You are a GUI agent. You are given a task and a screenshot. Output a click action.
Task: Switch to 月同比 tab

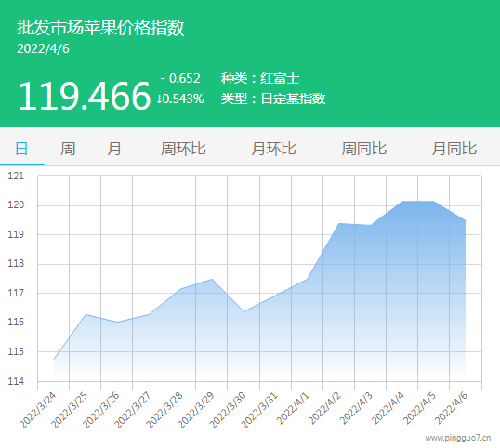tap(454, 149)
